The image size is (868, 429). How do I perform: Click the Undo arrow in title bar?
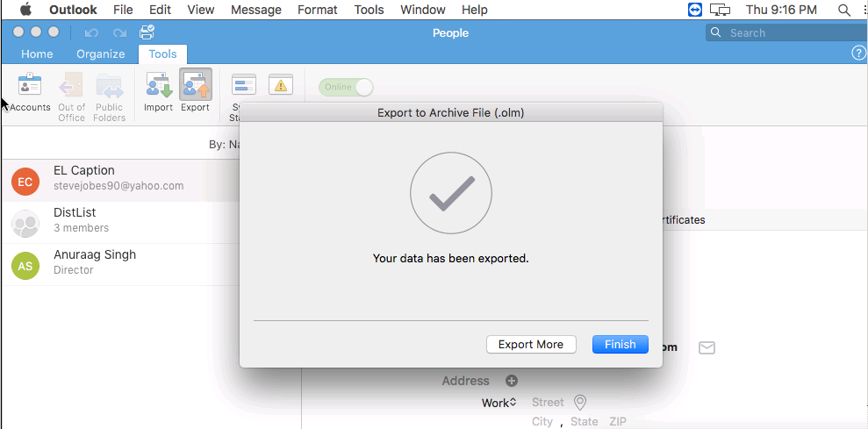91,33
